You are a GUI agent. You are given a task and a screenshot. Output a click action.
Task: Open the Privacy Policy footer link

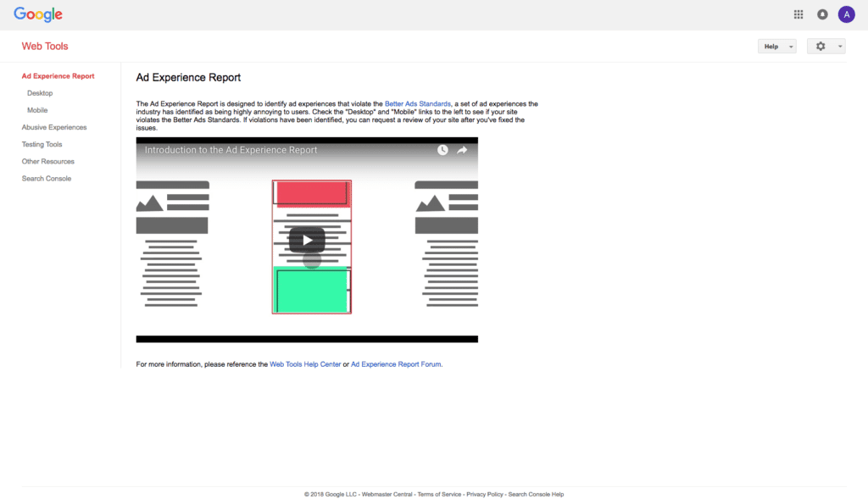(484, 495)
